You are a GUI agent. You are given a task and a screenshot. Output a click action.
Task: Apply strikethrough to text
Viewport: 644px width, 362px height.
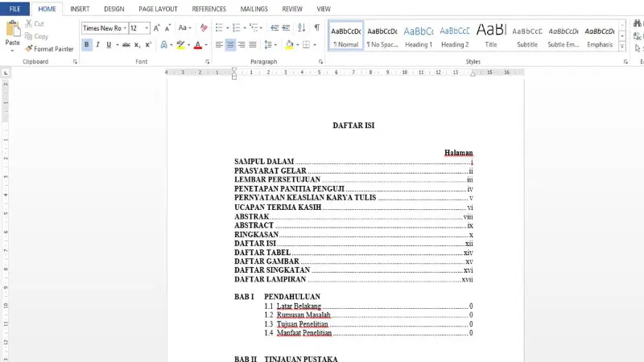tap(126, 45)
